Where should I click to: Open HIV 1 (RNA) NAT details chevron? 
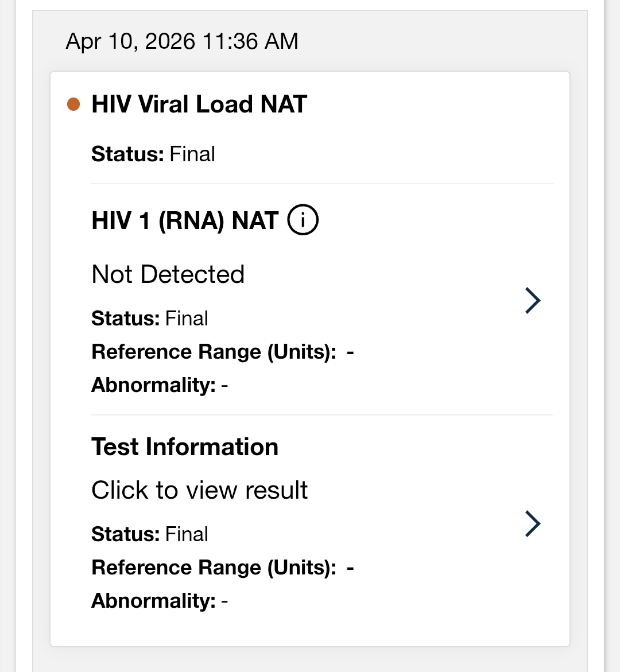[533, 301]
